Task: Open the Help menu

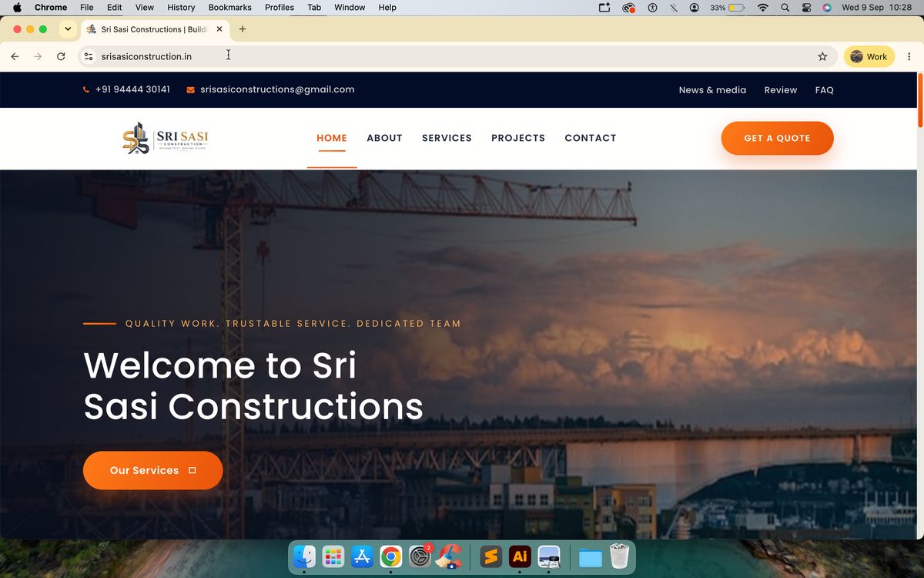Action: click(387, 7)
